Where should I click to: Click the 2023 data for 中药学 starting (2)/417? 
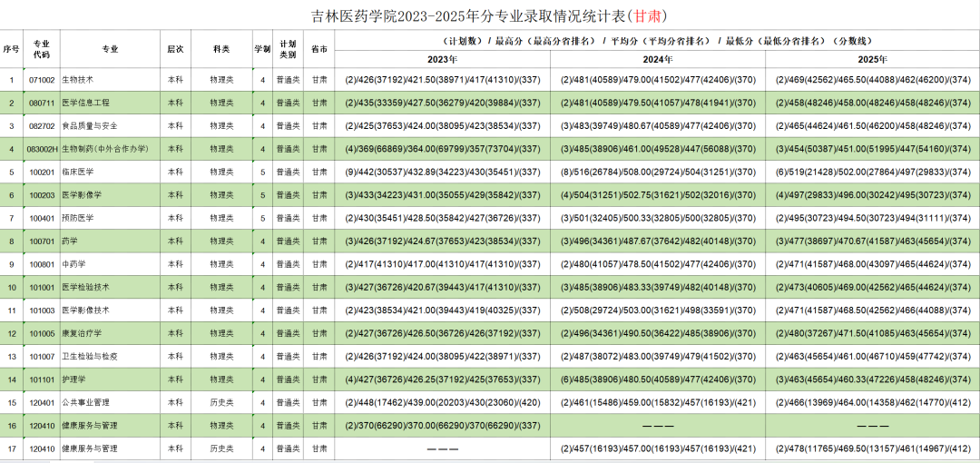(443, 264)
